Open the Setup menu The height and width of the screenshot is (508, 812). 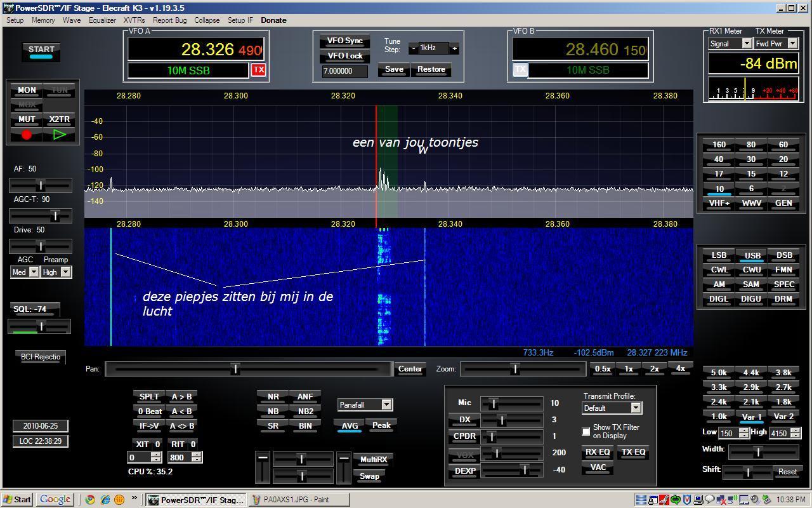(x=15, y=20)
